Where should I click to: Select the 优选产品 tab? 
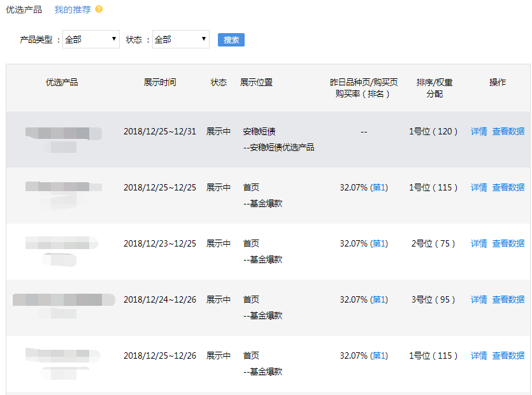tap(24, 10)
